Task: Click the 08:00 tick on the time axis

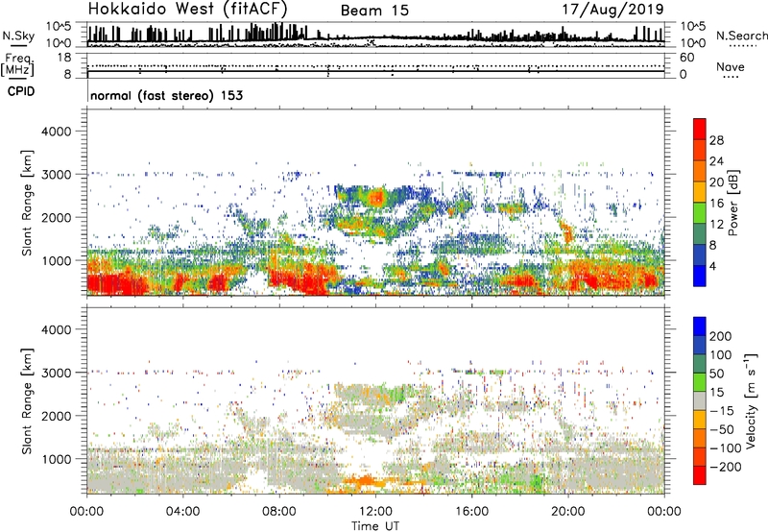Action: coord(279,511)
